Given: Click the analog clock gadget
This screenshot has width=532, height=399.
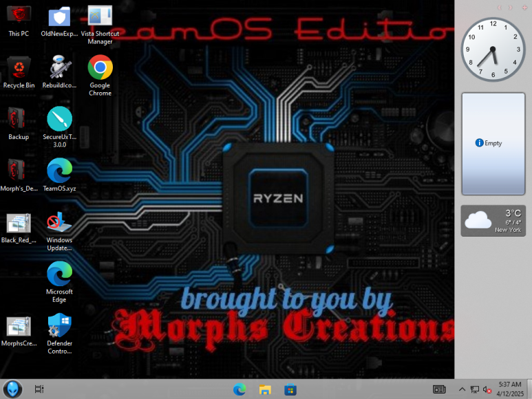Looking at the screenshot, I should tap(493, 50).
